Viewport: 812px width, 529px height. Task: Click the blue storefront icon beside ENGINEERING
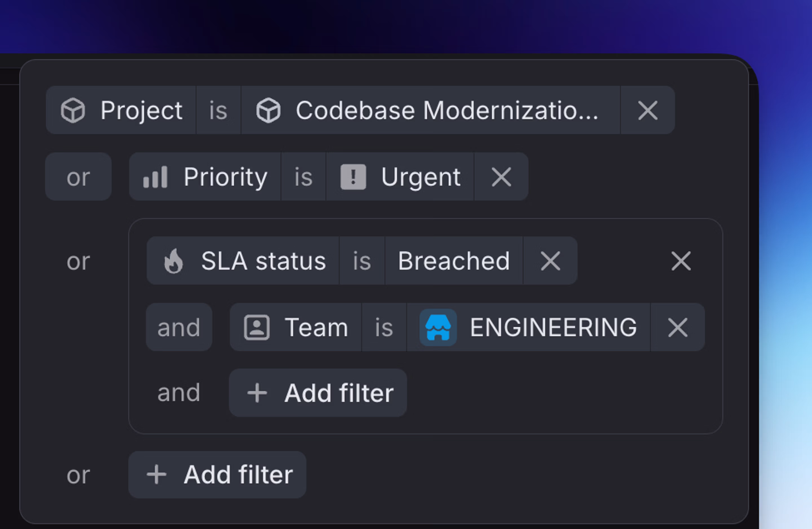tap(438, 327)
